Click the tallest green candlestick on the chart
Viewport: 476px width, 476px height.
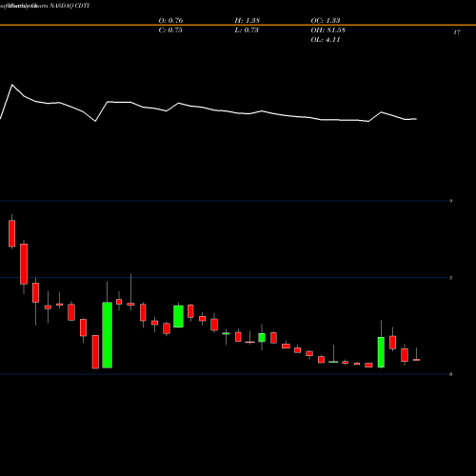pyautogui.click(x=107, y=335)
